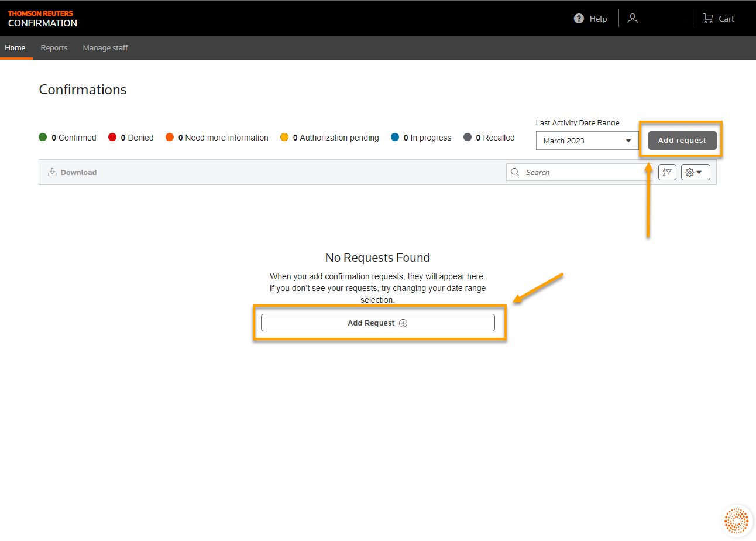Screen dimensions: 756x541
Task: Open the sort and filter icon
Action: tap(667, 172)
